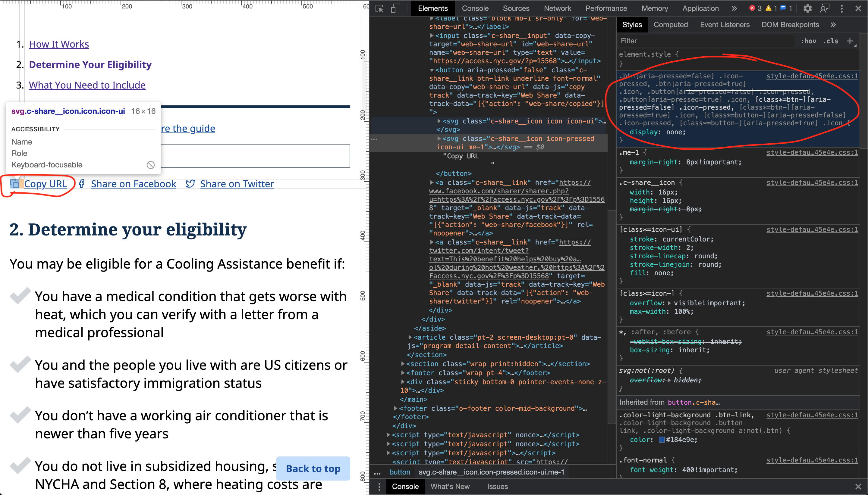Click the share URL text input
The width and height of the screenshot is (868, 495).
255,156
